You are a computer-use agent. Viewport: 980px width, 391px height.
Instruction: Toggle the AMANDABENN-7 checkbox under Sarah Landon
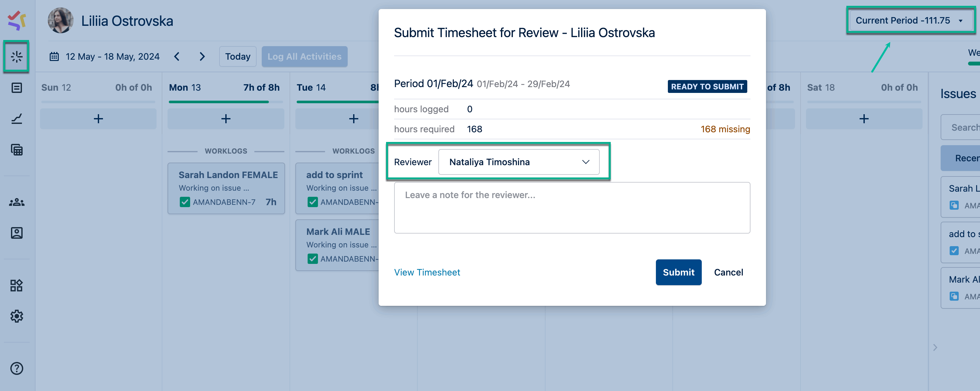185,202
